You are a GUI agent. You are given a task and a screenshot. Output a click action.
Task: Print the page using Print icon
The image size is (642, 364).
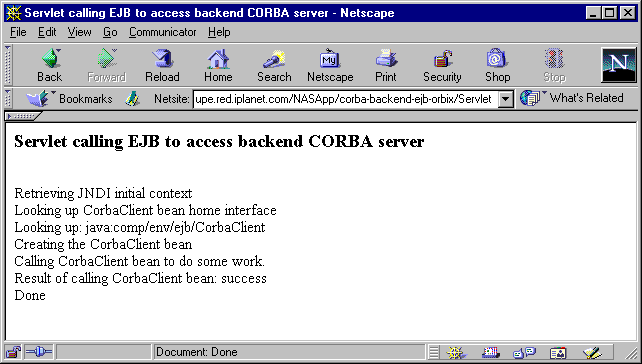click(386, 66)
